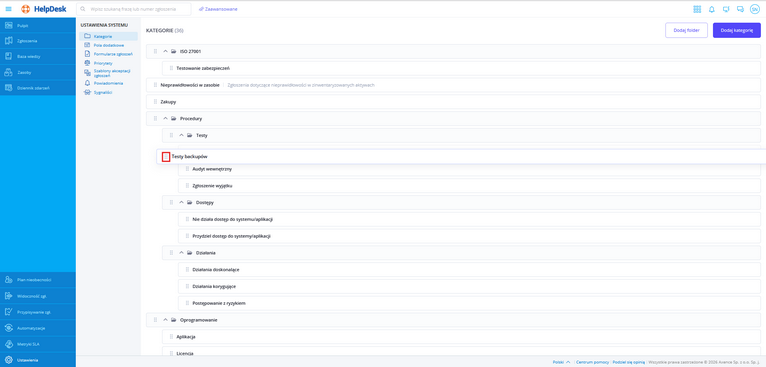
Task: Click drag handle of Aplikacja
Action: pos(171,337)
